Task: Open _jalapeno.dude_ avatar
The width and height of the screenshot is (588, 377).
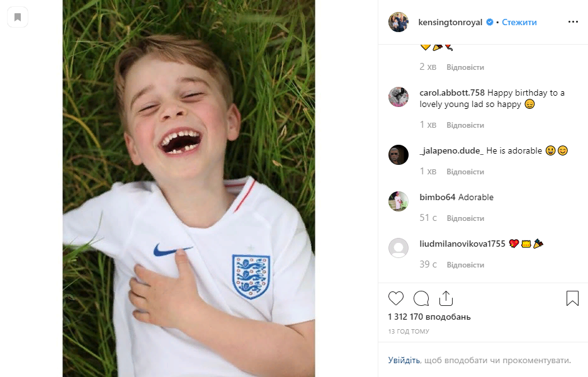Action: click(399, 155)
